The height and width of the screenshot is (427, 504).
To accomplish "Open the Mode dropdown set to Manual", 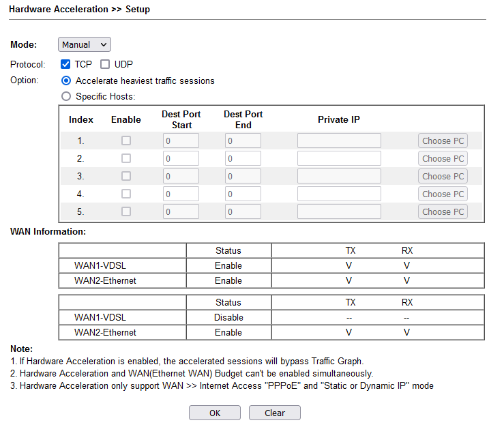I will click(x=84, y=44).
